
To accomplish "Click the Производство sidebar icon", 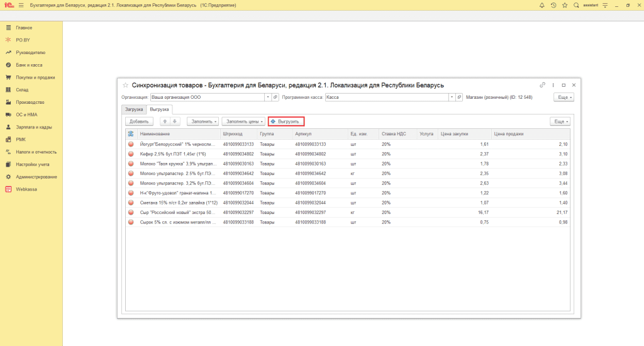I will coord(8,103).
